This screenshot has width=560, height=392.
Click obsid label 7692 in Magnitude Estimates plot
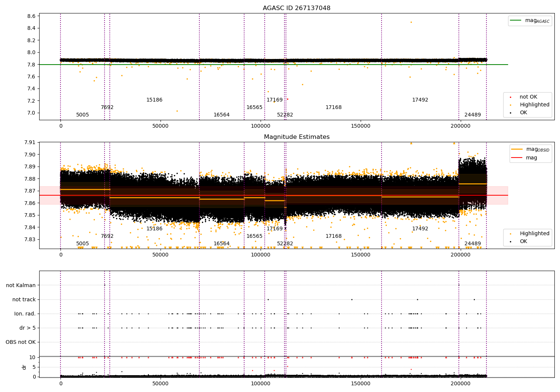point(107,236)
